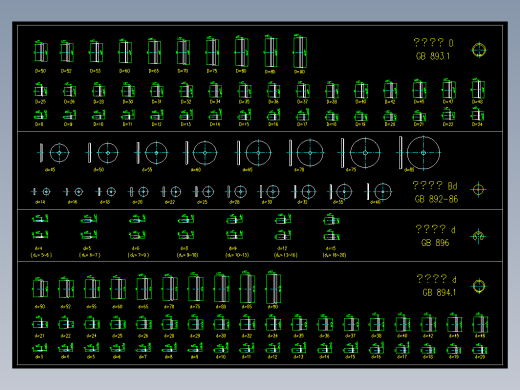Select the d=40 small end plate in GB 892-86
This screenshot has width=520, height=390.
coord(383,192)
